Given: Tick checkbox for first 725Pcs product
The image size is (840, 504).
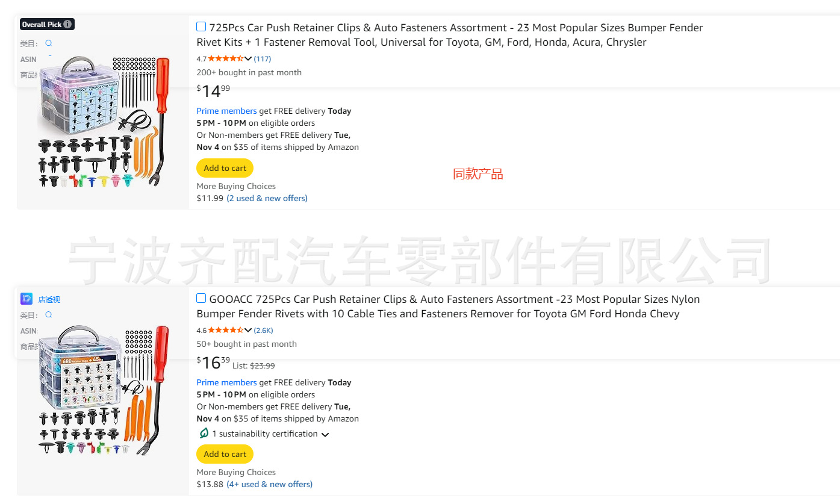Looking at the screenshot, I should coord(201,27).
